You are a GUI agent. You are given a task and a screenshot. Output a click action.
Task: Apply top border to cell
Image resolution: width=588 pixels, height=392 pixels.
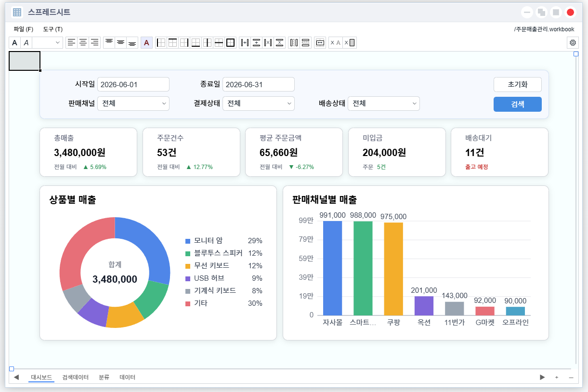173,43
